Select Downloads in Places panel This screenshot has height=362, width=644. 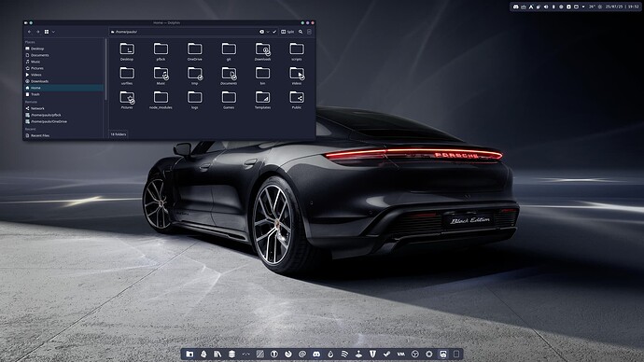(x=63, y=81)
